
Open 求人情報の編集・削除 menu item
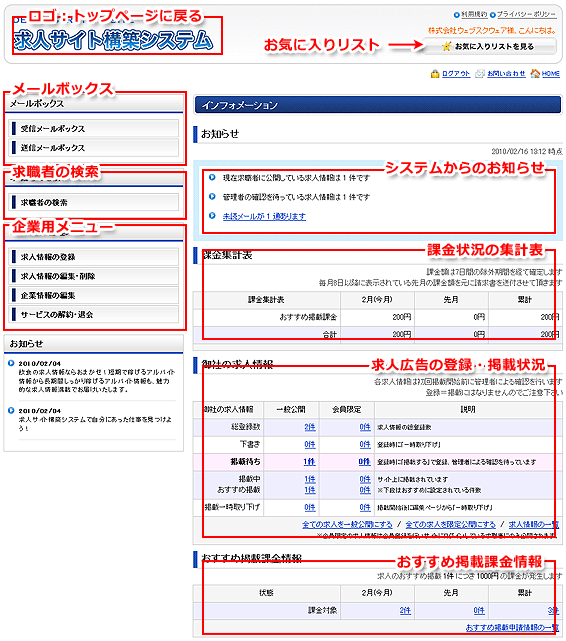click(94, 276)
